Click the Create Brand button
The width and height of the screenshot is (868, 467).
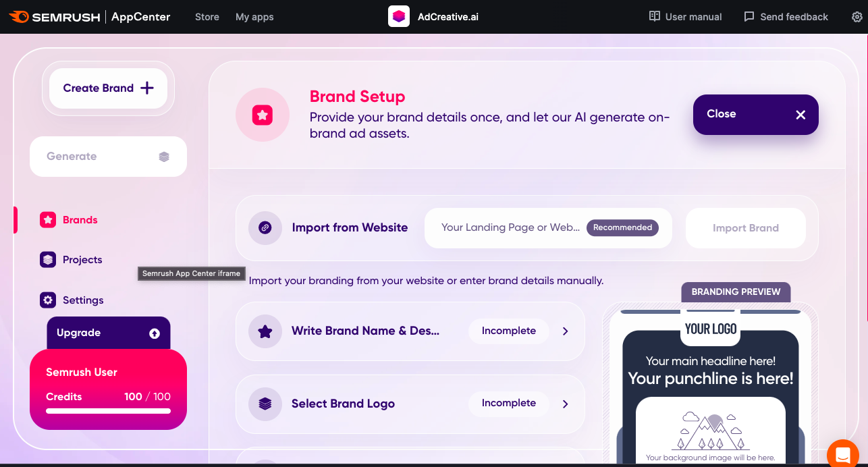108,88
